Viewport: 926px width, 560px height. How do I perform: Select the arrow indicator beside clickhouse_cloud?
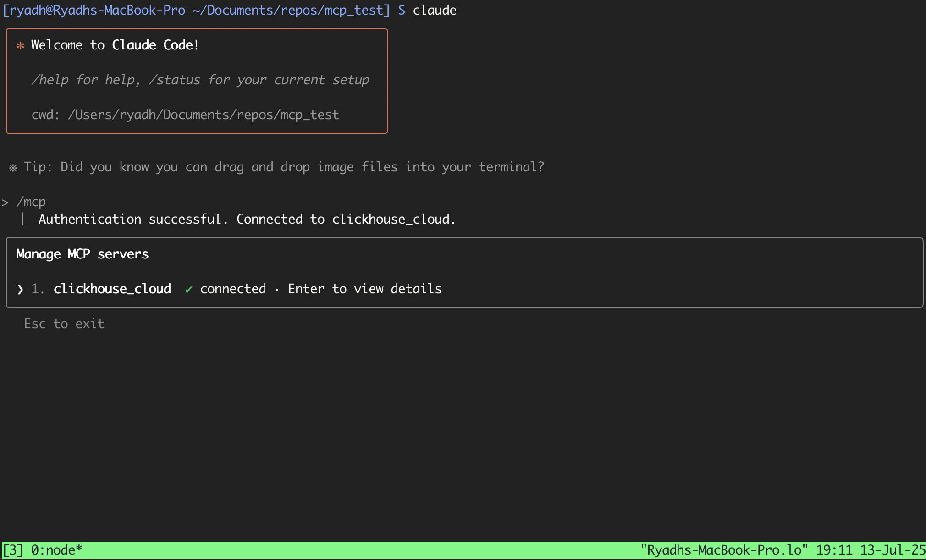click(x=20, y=289)
